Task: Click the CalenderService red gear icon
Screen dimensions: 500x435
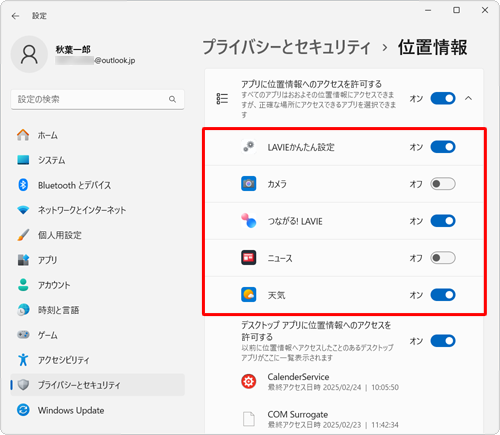Action: click(x=249, y=381)
